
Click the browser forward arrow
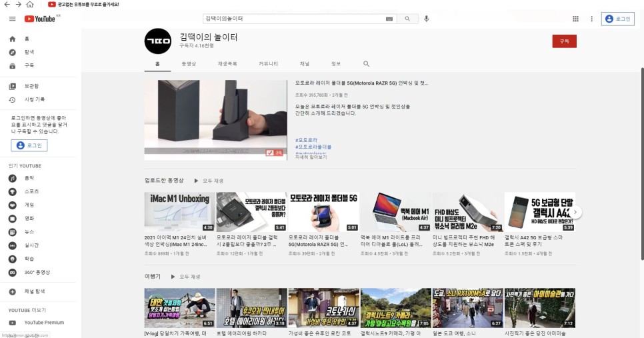[x=19, y=5]
